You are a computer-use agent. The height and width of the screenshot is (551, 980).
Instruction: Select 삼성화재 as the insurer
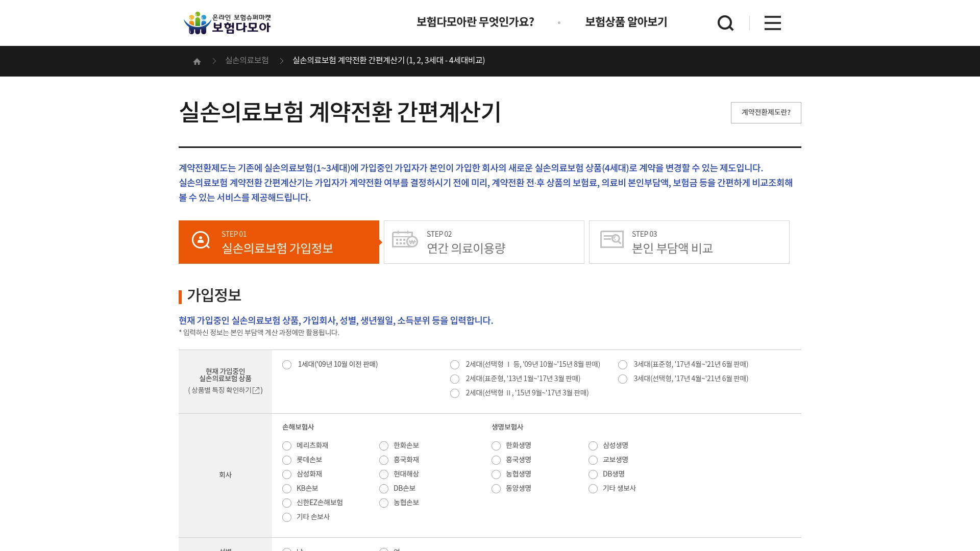287,474
